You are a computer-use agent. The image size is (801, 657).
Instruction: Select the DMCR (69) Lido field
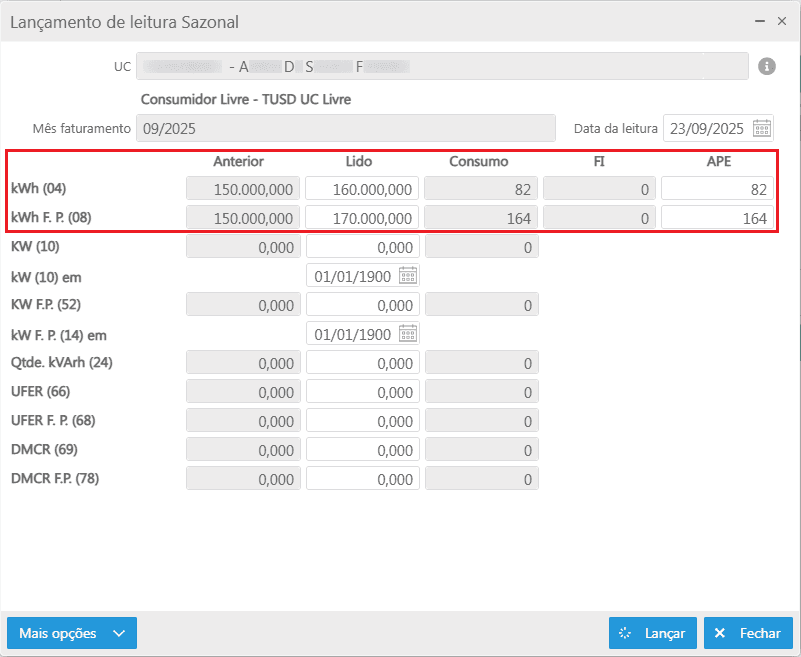[362, 450]
